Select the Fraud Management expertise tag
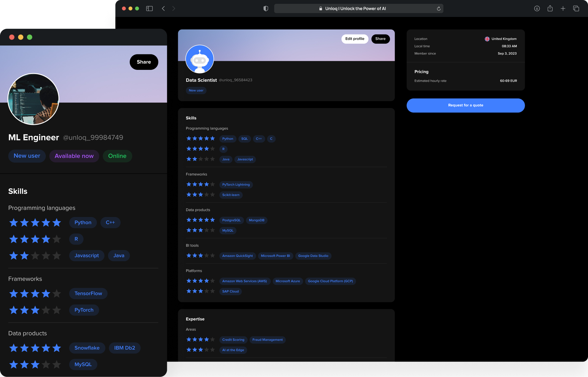This screenshot has height=377, width=588. pyautogui.click(x=267, y=340)
